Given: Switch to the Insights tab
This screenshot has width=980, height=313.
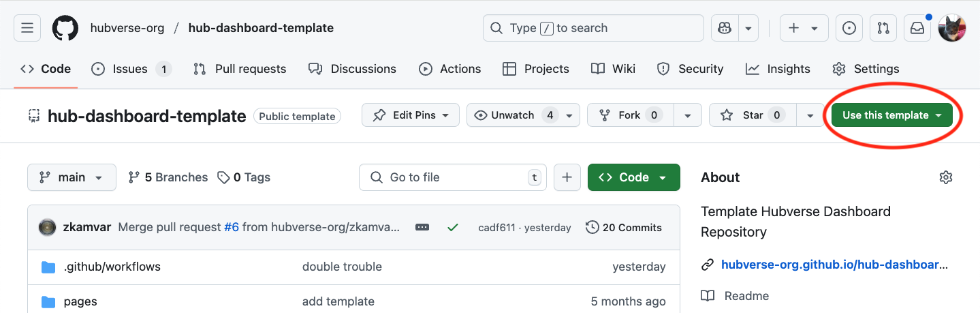Looking at the screenshot, I should click(x=778, y=69).
